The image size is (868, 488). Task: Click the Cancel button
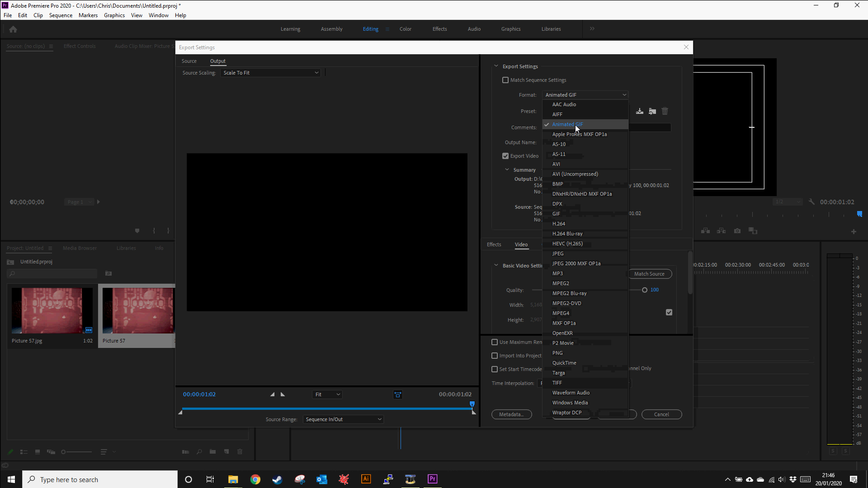tap(661, 414)
